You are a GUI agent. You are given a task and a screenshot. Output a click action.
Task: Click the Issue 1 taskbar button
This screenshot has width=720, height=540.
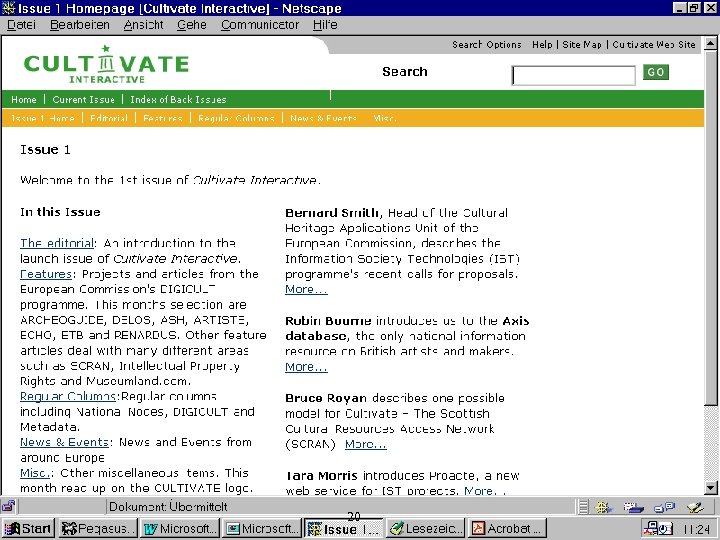point(343,529)
